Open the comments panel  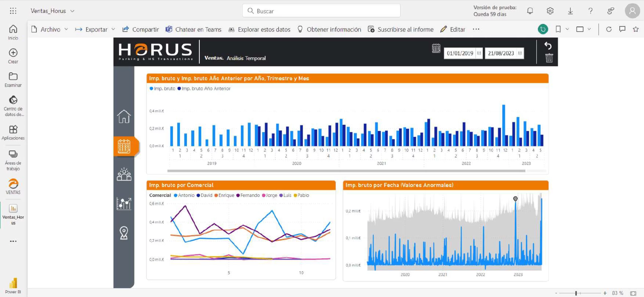(622, 29)
